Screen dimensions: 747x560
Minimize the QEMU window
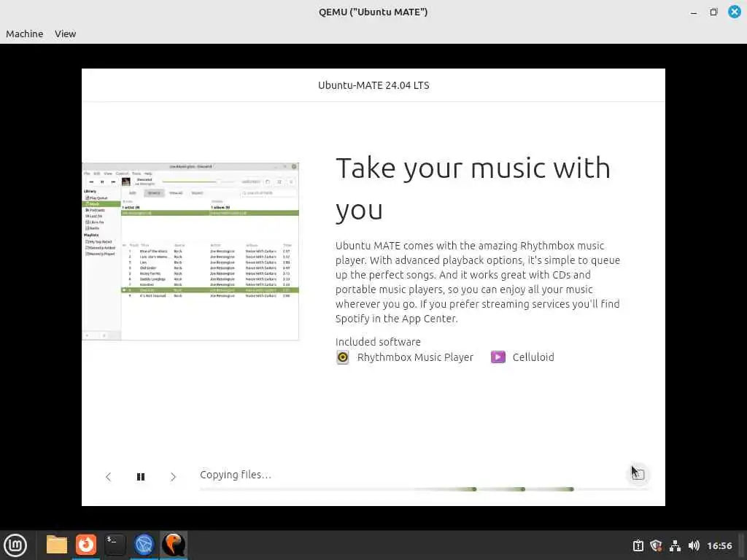click(694, 12)
